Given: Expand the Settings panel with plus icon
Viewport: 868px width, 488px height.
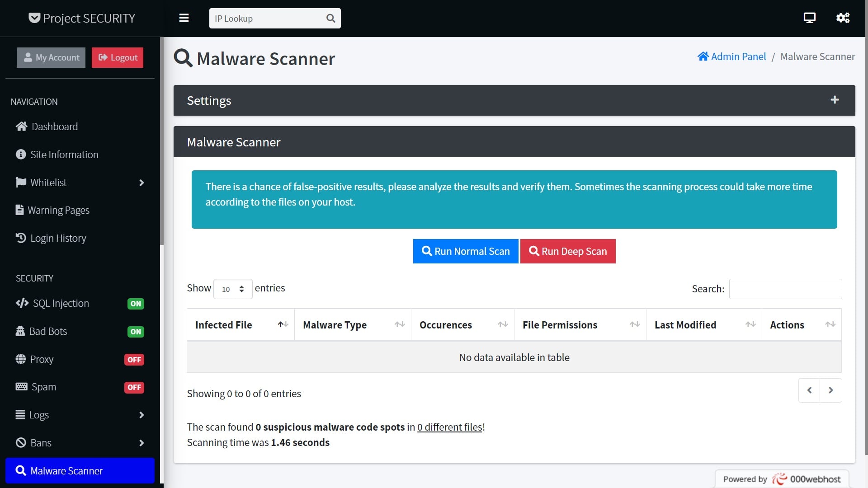Looking at the screenshot, I should coord(835,100).
